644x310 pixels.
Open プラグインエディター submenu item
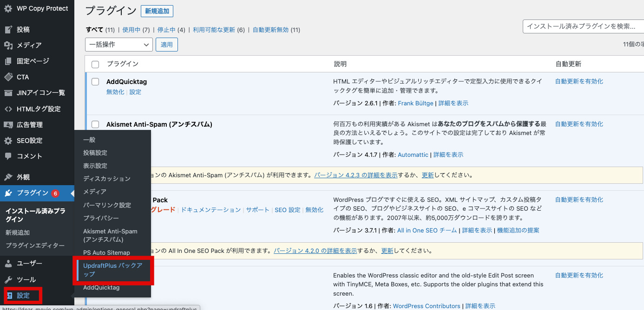pyautogui.click(x=35, y=245)
